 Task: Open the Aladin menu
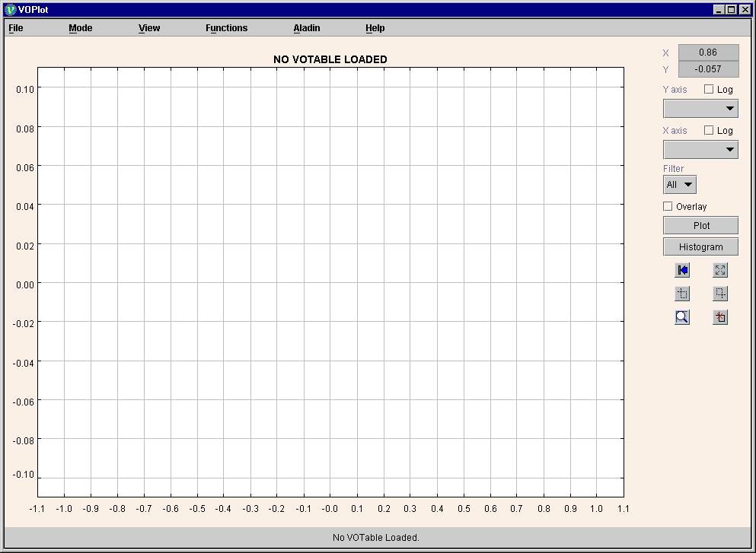307,28
